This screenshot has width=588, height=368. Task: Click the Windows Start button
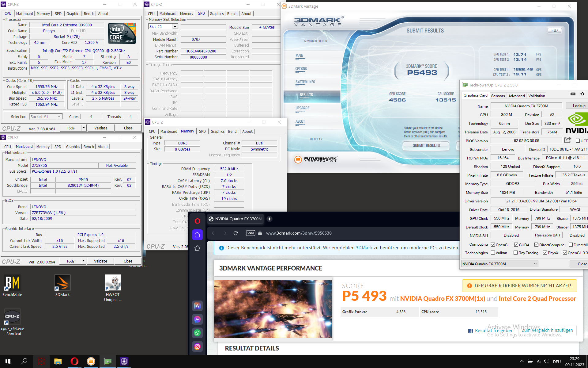point(8,361)
